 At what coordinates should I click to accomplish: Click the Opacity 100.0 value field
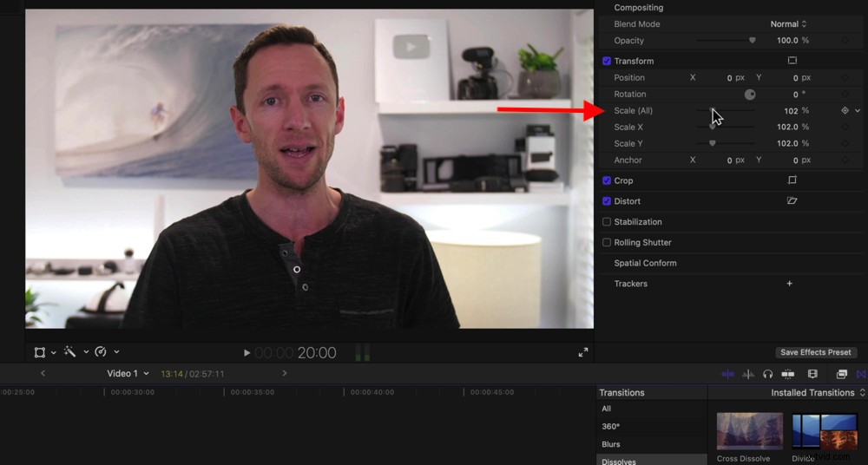coord(788,41)
